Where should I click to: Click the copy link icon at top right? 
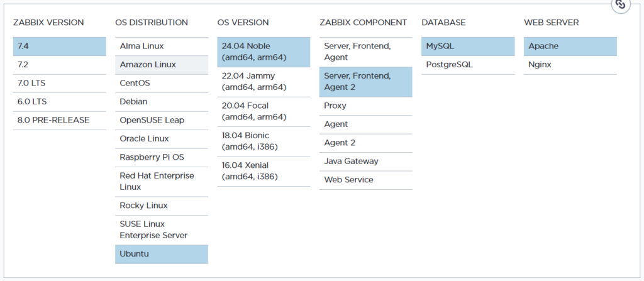click(620, 4)
